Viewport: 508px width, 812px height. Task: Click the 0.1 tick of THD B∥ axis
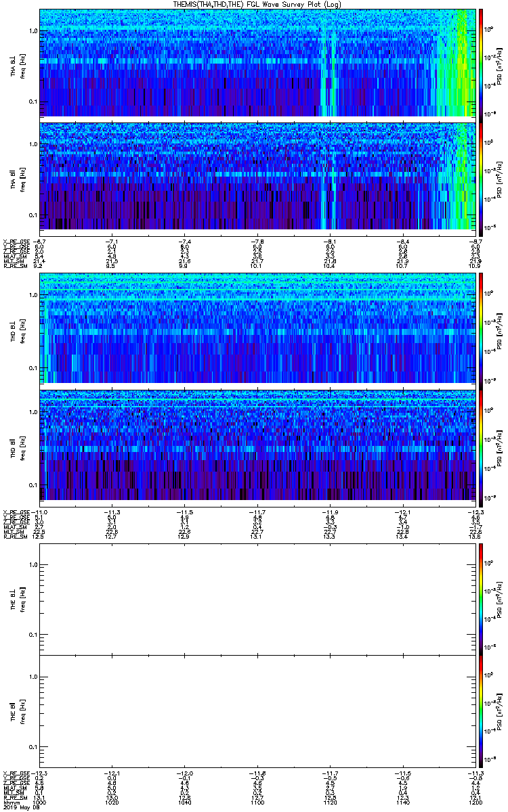tap(32, 485)
